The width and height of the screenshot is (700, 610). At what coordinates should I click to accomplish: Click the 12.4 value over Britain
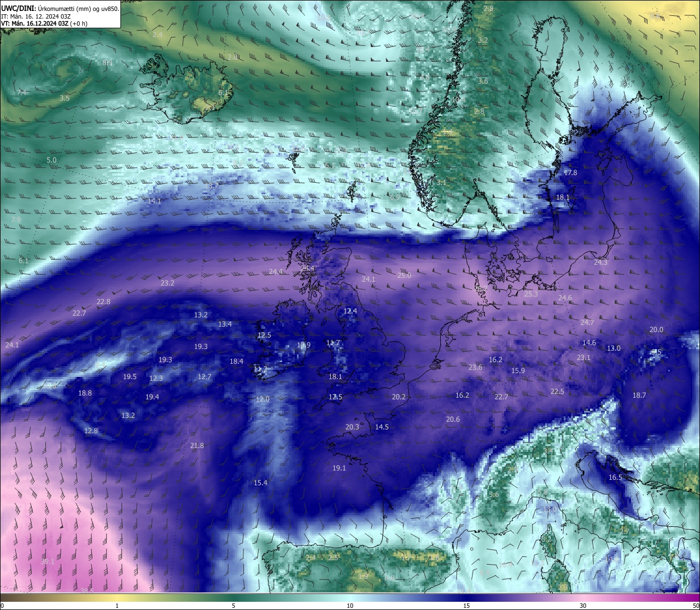coord(350,311)
